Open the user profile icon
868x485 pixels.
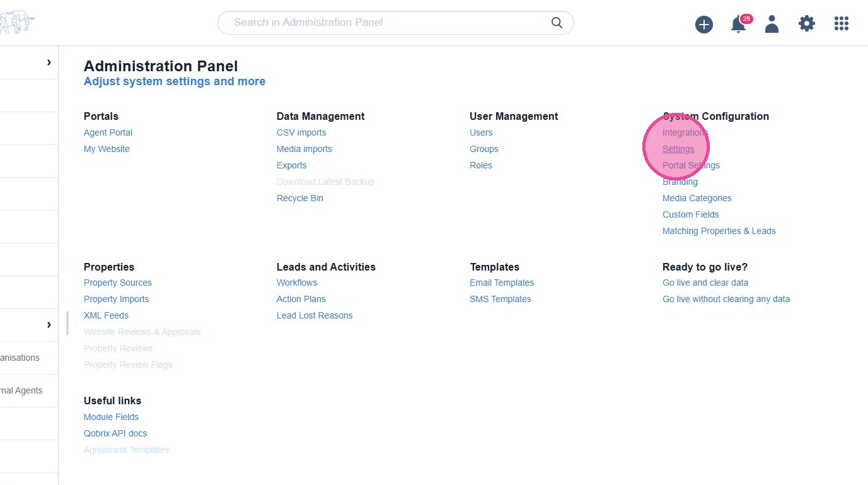(772, 24)
